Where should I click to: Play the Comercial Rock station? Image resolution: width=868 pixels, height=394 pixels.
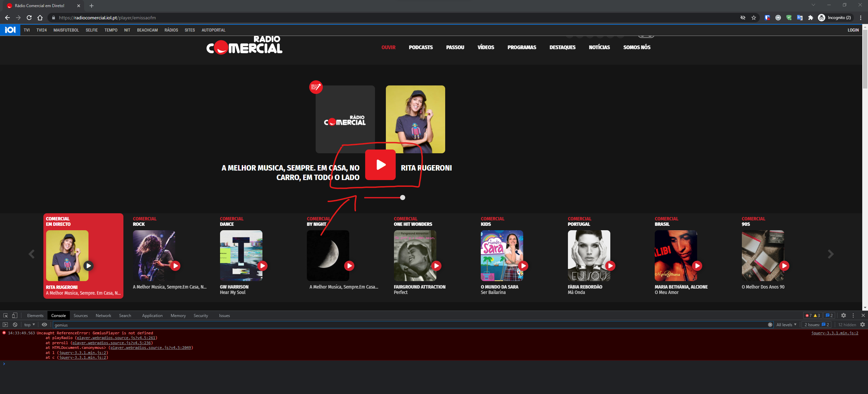coord(175,266)
